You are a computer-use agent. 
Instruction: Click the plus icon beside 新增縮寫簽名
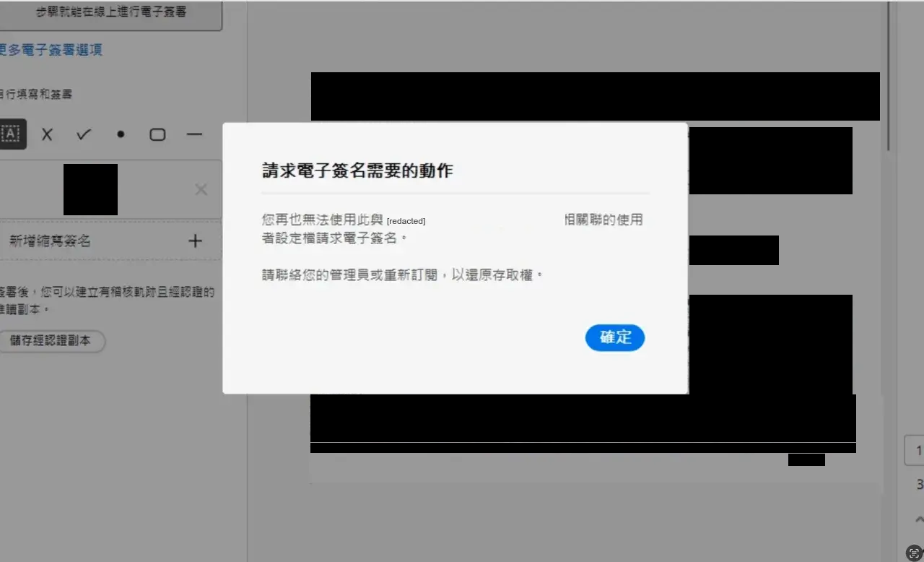(x=195, y=241)
